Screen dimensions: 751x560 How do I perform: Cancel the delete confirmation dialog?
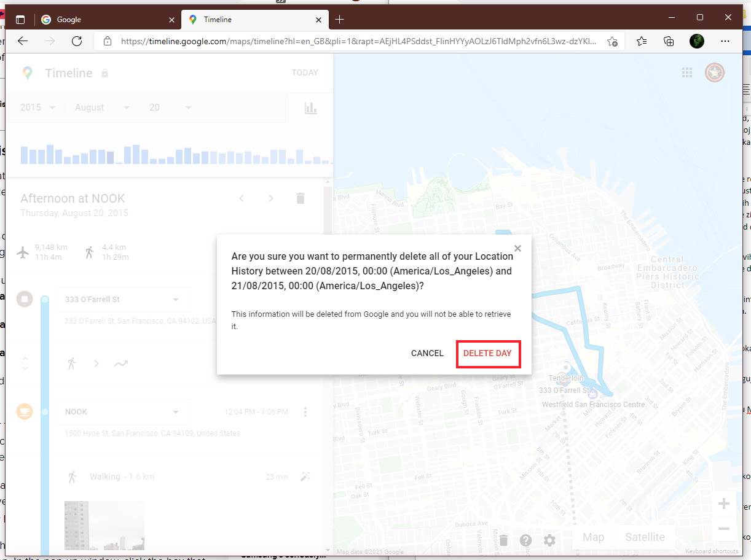coord(427,353)
